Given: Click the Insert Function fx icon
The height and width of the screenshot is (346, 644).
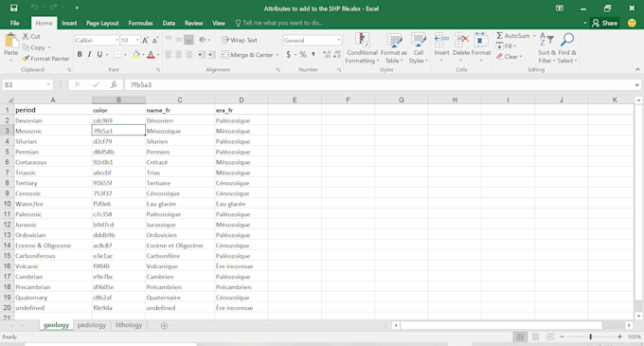Looking at the screenshot, I should [114, 84].
